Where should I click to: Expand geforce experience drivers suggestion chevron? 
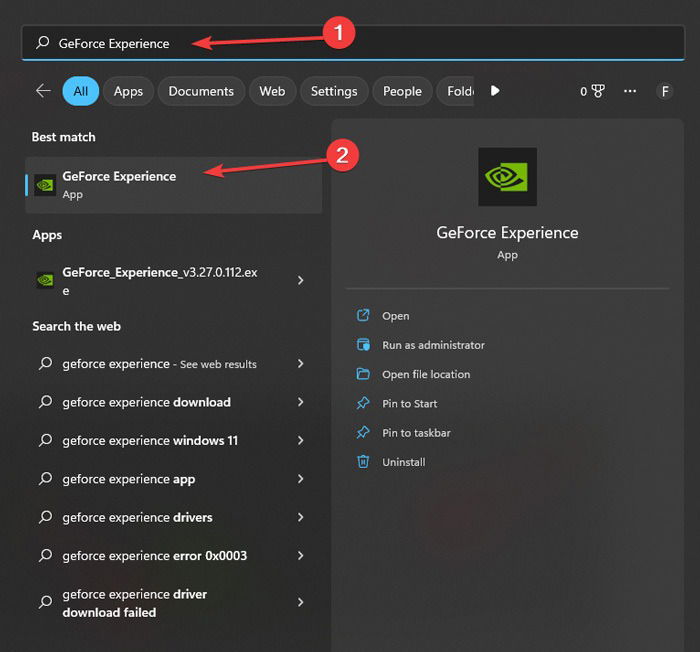[x=300, y=517]
